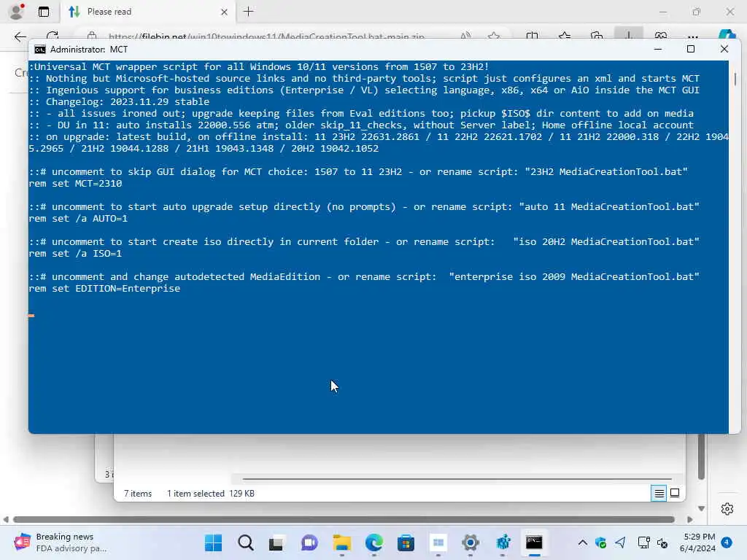The width and height of the screenshot is (747, 560).
Task: Open the Edge profile avatar icon
Action: 16,12
